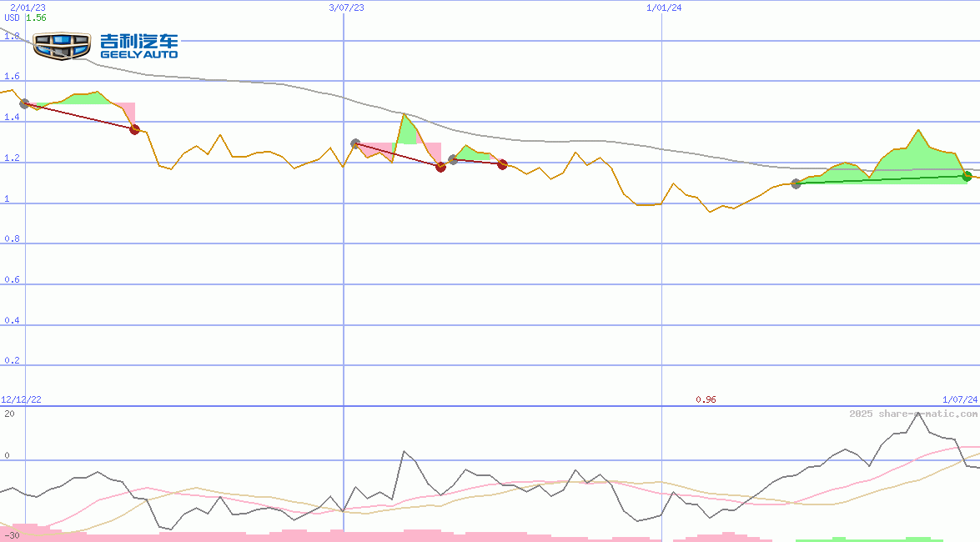Select the oscillator peak in the lower panel

click(920, 414)
